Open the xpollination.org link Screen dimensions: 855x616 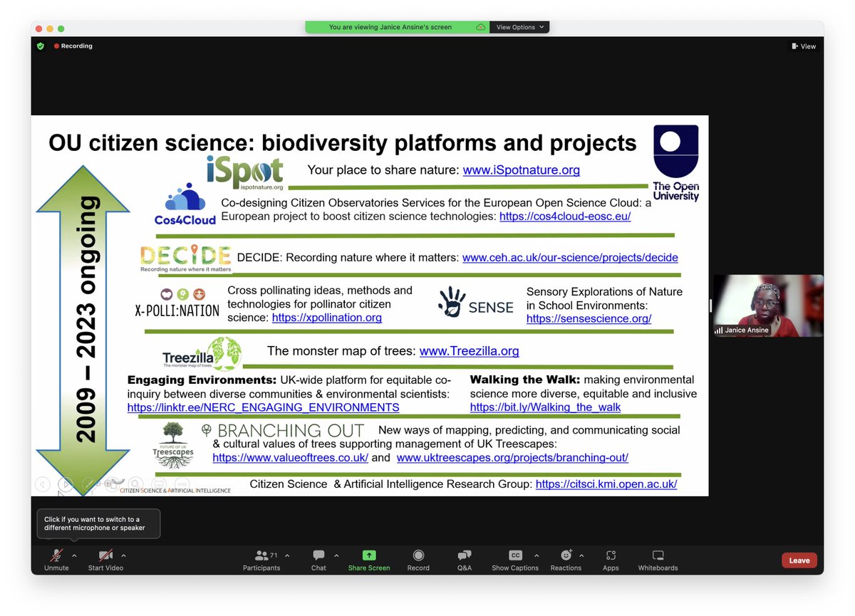coord(327,318)
